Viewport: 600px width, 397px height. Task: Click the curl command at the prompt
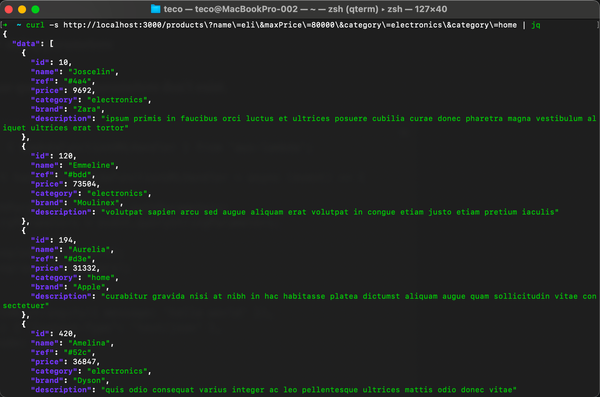(35, 25)
